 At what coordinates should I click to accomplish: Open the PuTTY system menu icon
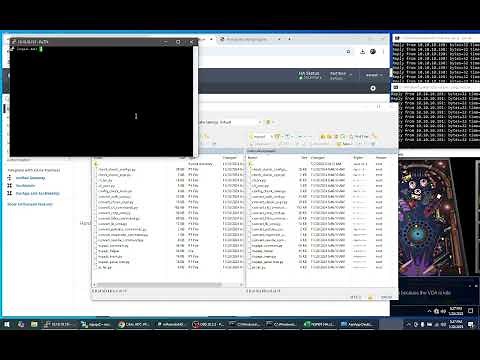[13, 42]
